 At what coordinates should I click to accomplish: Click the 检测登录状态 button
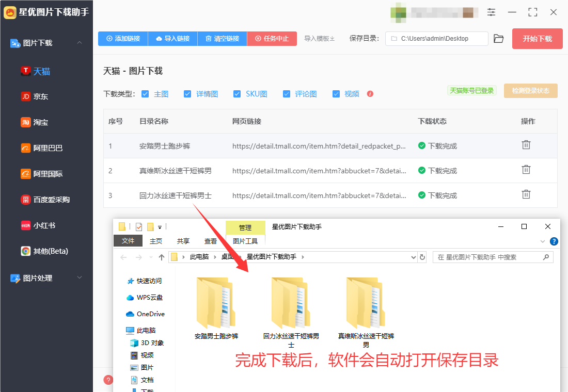click(531, 90)
